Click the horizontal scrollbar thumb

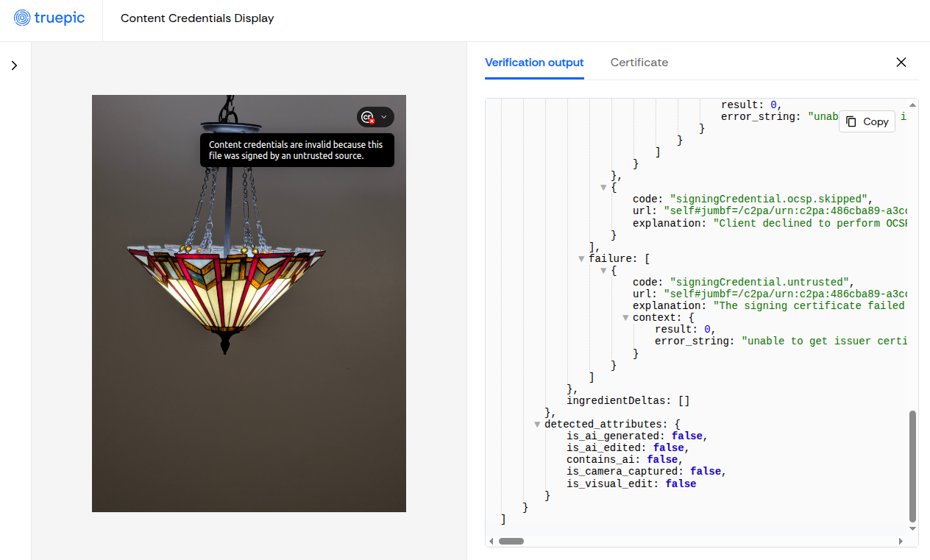511,541
